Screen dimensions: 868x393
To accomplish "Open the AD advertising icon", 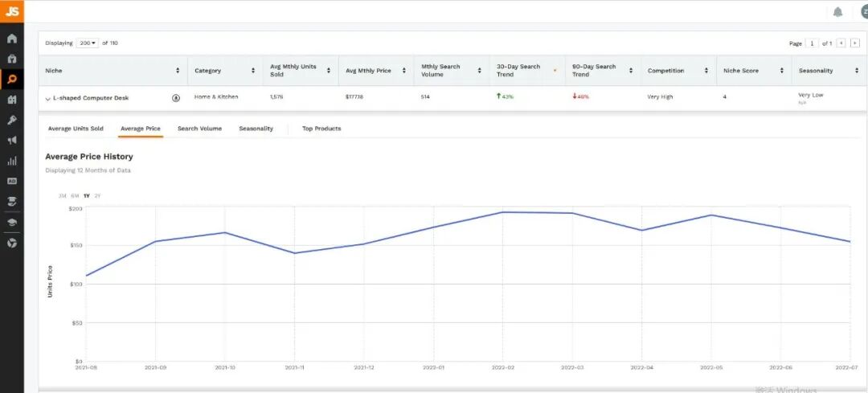I will (x=11, y=181).
